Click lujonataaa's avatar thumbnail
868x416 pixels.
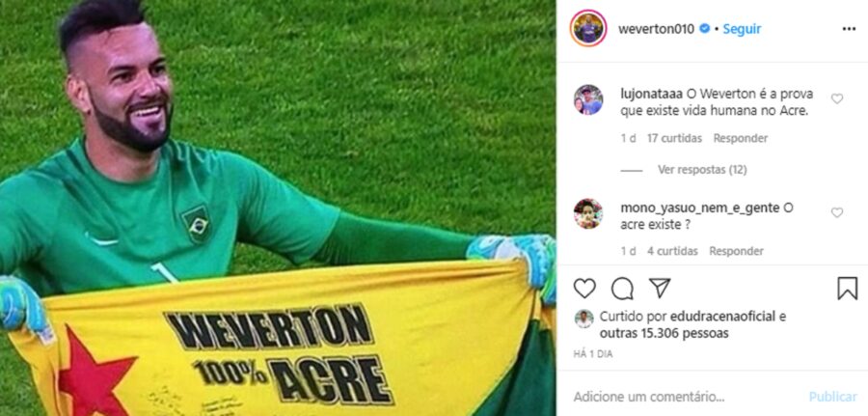point(588,99)
